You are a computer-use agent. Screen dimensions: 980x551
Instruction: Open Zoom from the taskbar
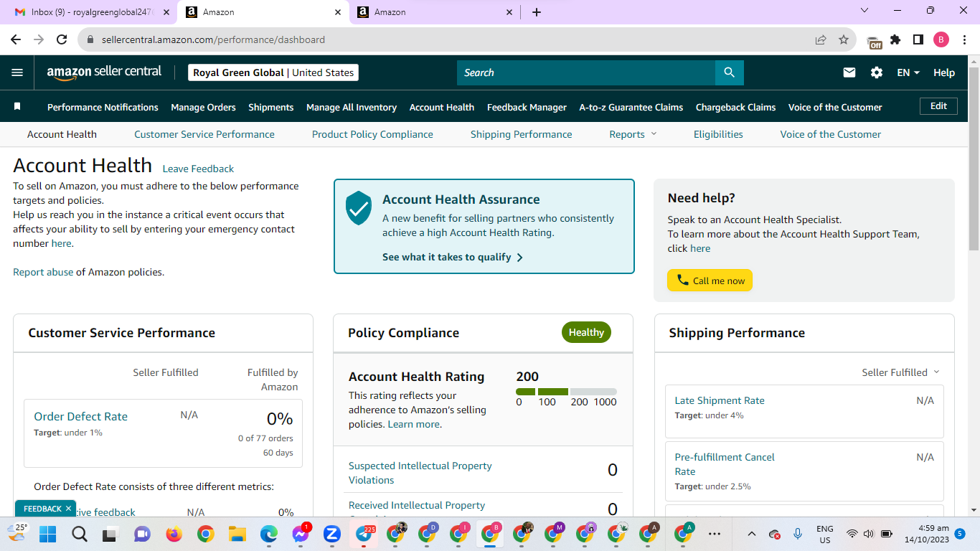pyautogui.click(x=331, y=534)
